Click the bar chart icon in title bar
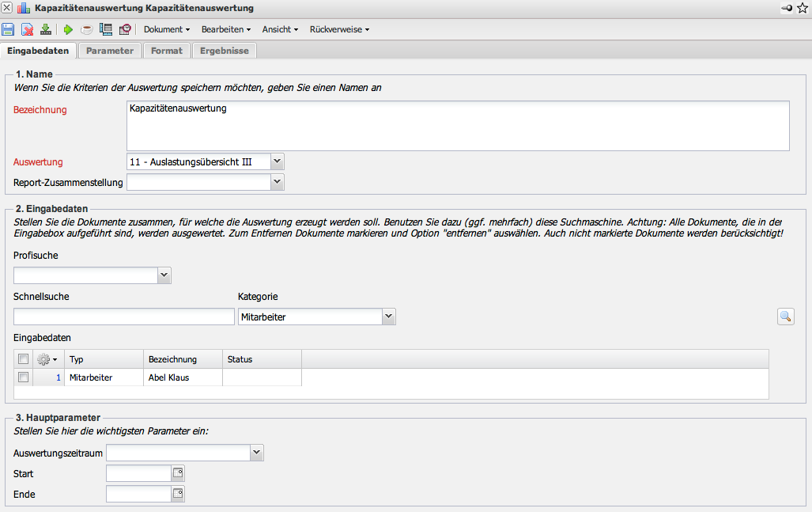 [23, 8]
